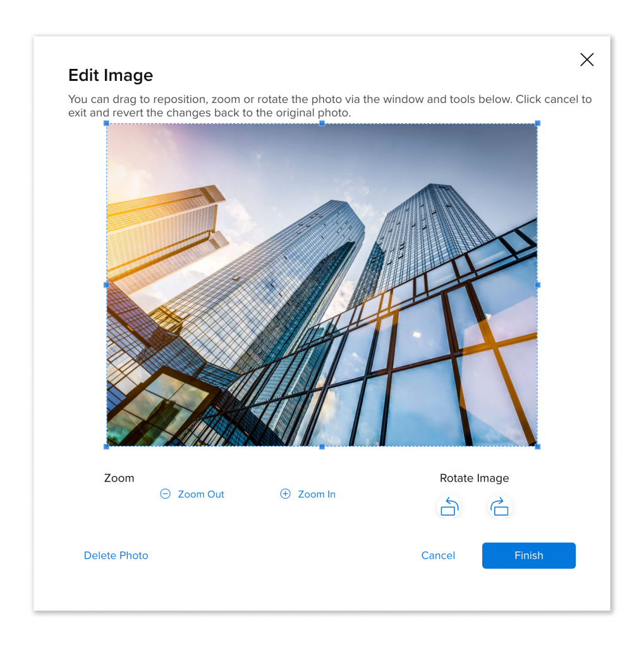This screenshot has height=647, width=644.
Task: Click the right rotate arrow under Rotate Image
Action: [x=499, y=506]
